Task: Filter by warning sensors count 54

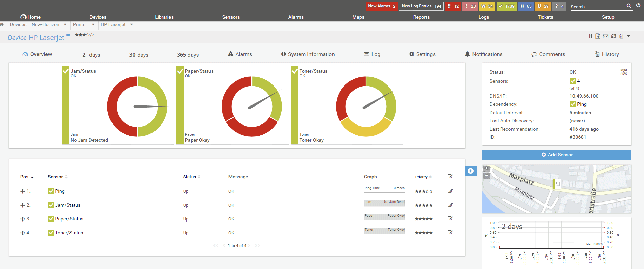Action: tap(487, 6)
